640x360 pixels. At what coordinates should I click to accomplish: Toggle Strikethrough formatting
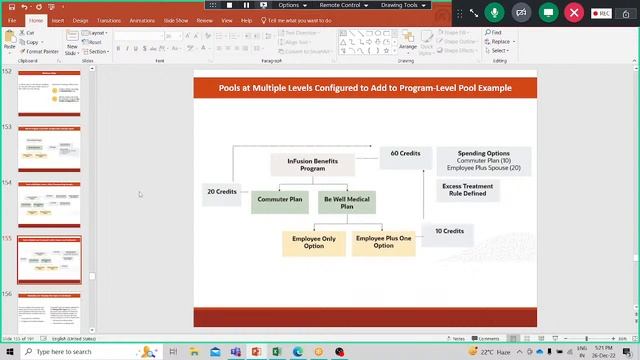tap(153, 49)
